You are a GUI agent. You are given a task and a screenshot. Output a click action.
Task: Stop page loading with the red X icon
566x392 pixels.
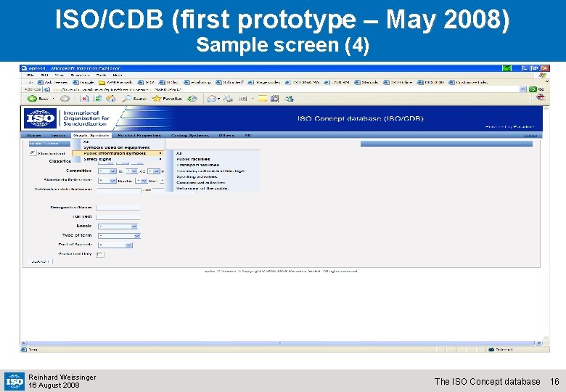(x=84, y=99)
